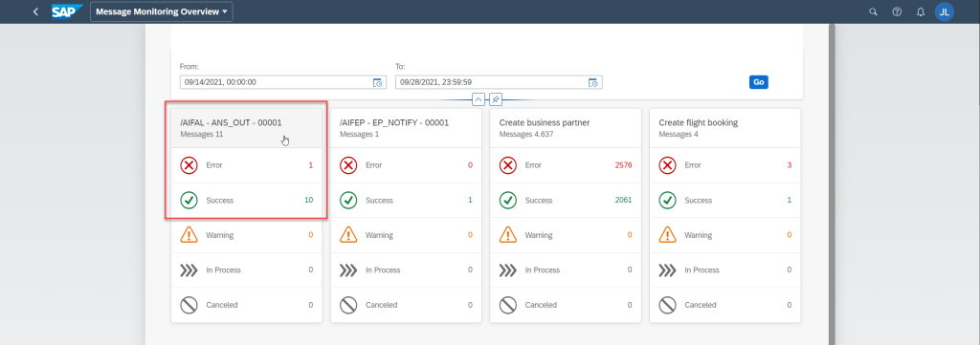The width and height of the screenshot is (980, 345).
Task: Select Success row in /AIFEP - EP_NOTIFY card
Action: pyautogui.click(x=406, y=201)
